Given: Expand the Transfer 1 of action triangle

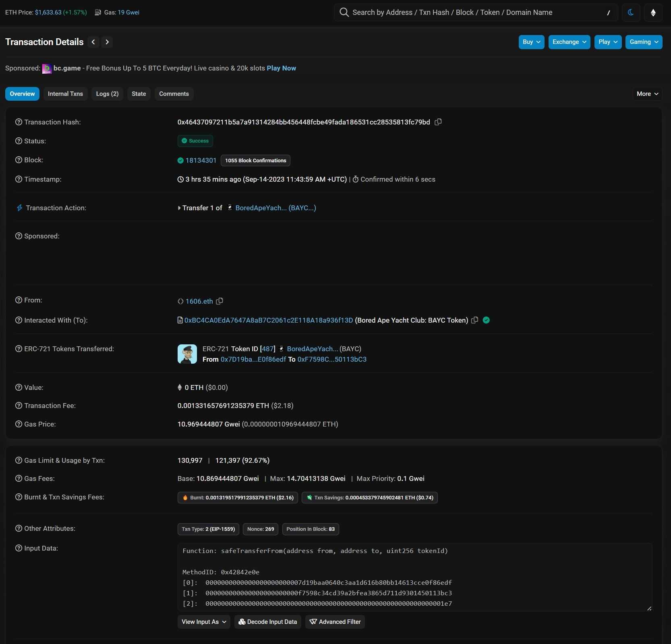Looking at the screenshot, I should 179,208.
